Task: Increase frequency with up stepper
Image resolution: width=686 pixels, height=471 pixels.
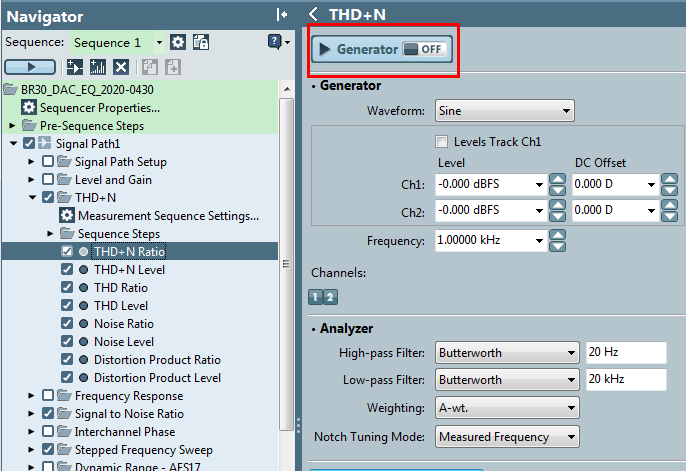Action: point(557,235)
